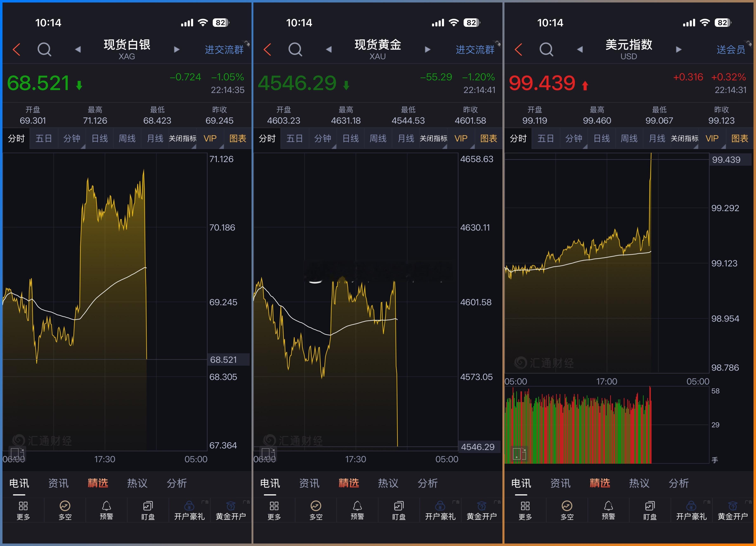Image resolution: width=756 pixels, height=546 pixels.
Task: Select 分时 tab in USD panel
Action: coord(518,138)
